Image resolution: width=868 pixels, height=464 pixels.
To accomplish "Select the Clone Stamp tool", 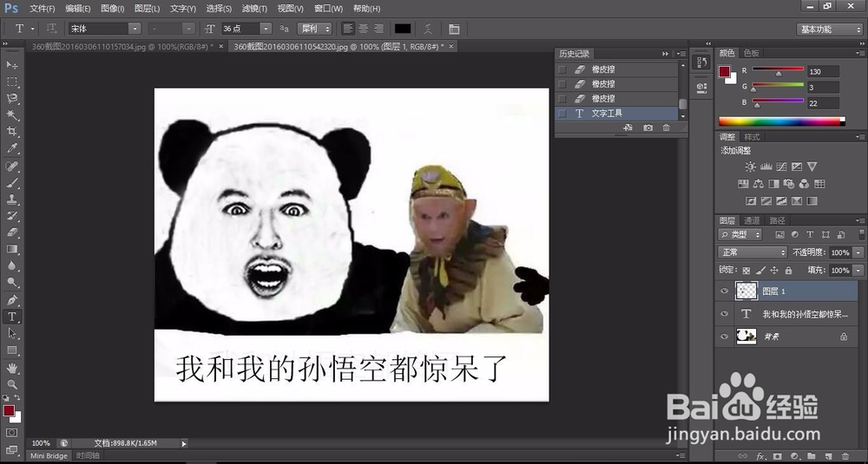I will [11, 199].
